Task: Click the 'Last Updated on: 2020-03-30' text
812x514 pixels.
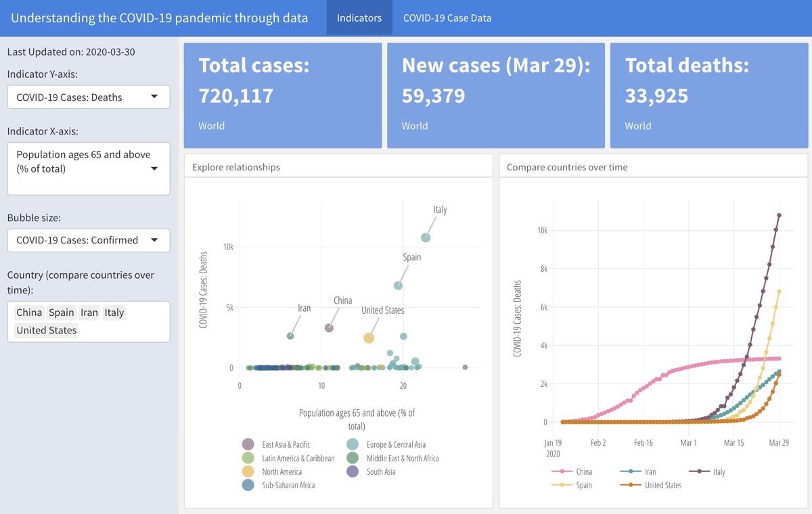Action: (x=72, y=51)
